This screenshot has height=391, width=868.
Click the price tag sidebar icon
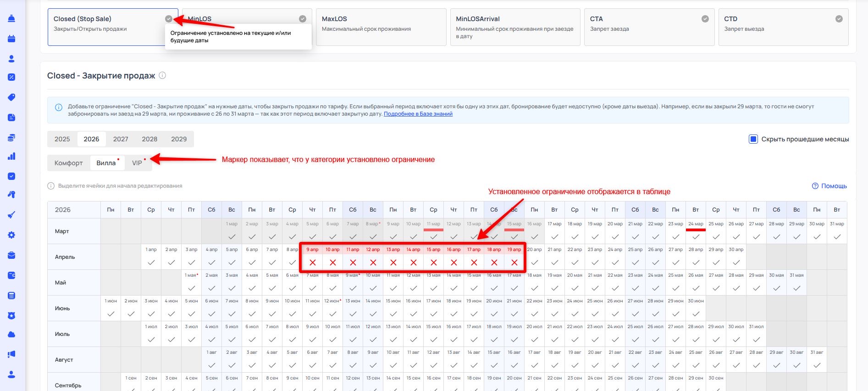tap(11, 97)
